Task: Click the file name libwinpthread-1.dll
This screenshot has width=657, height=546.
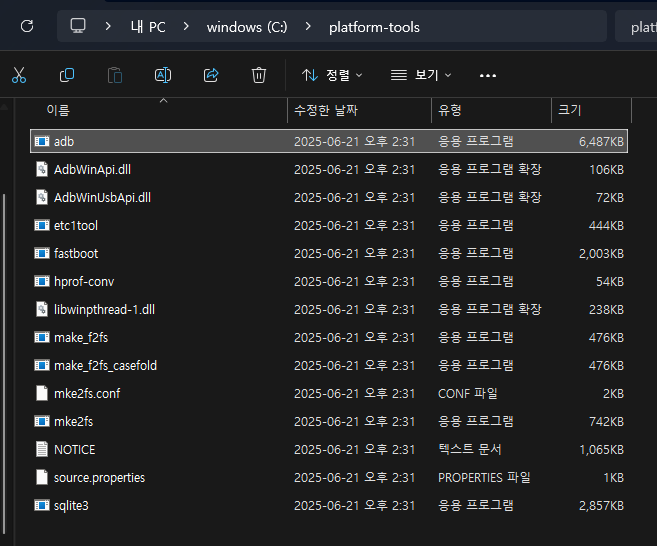Action: 104,310
